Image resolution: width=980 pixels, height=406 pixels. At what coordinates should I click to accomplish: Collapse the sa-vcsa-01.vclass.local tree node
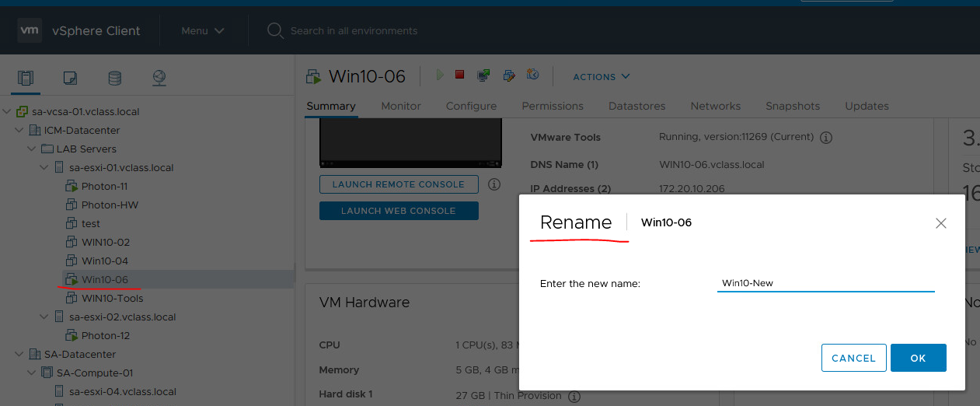click(x=8, y=111)
